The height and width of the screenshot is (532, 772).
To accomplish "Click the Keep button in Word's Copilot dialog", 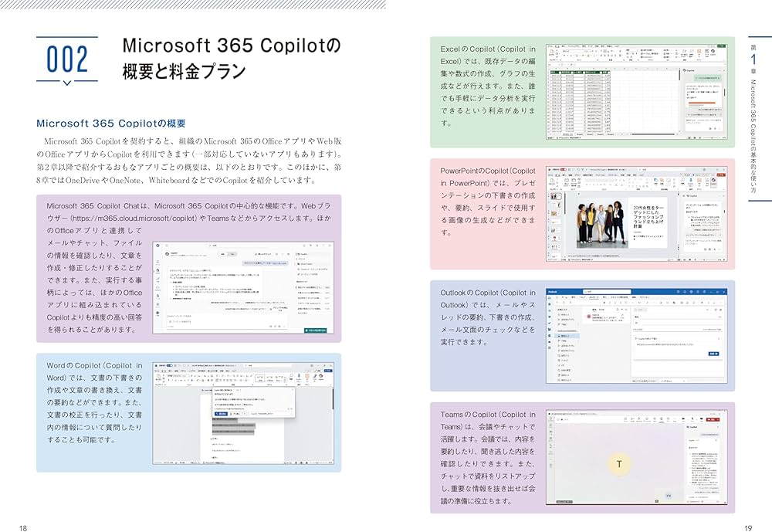I will tap(222, 413).
